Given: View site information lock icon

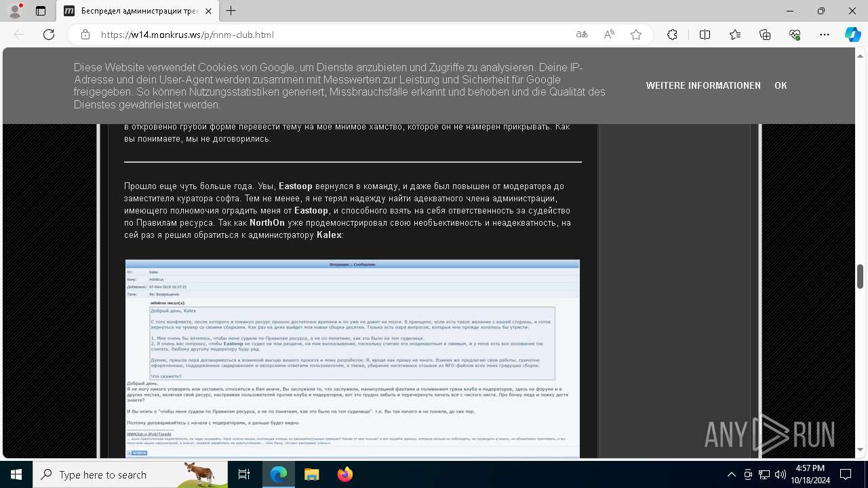Looking at the screenshot, I should (x=85, y=35).
